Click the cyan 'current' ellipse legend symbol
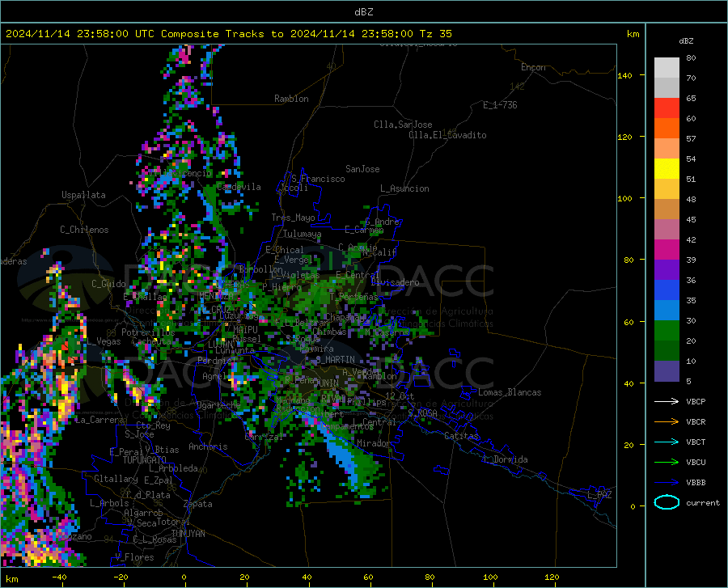Screen dimensions: 728x588 click(x=667, y=502)
